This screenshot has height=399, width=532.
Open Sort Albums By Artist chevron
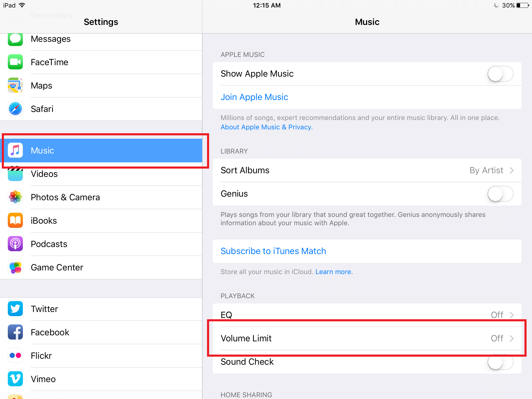[511, 170]
